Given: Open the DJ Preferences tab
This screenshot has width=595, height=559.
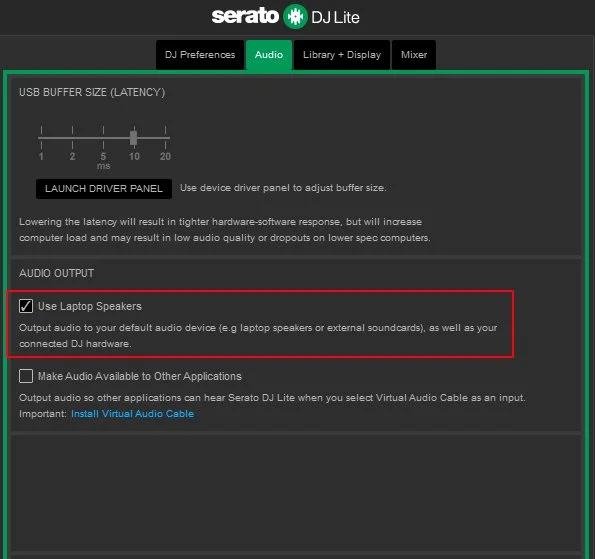Looking at the screenshot, I should 200,55.
